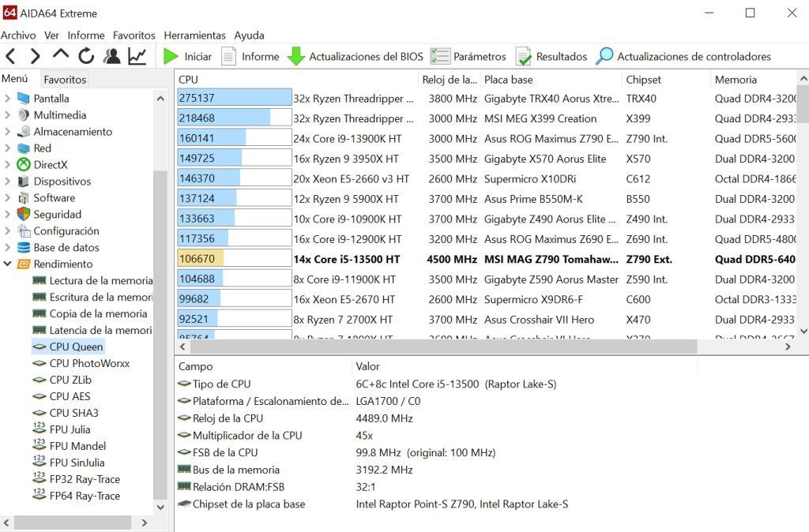Open the line graph toolbar icon

[x=137, y=56]
